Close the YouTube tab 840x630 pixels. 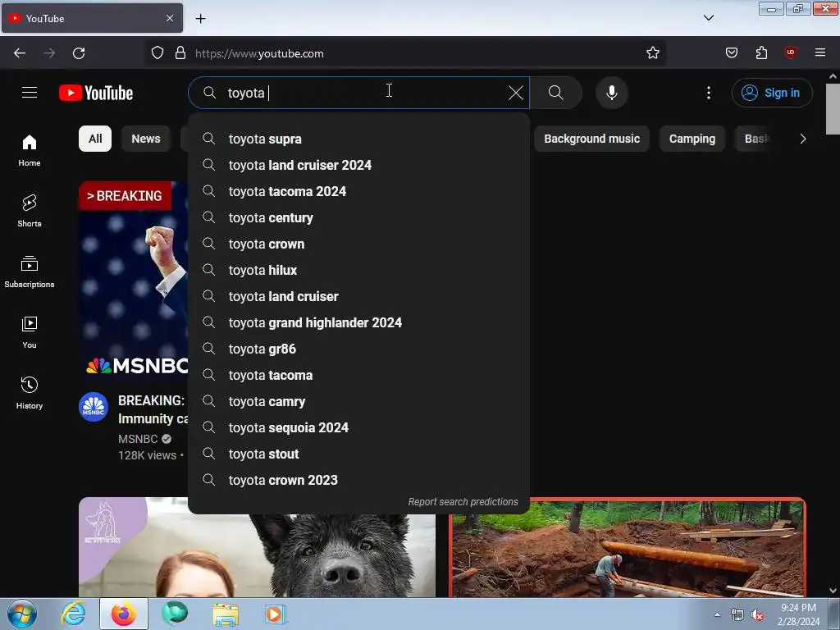[169, 18]
